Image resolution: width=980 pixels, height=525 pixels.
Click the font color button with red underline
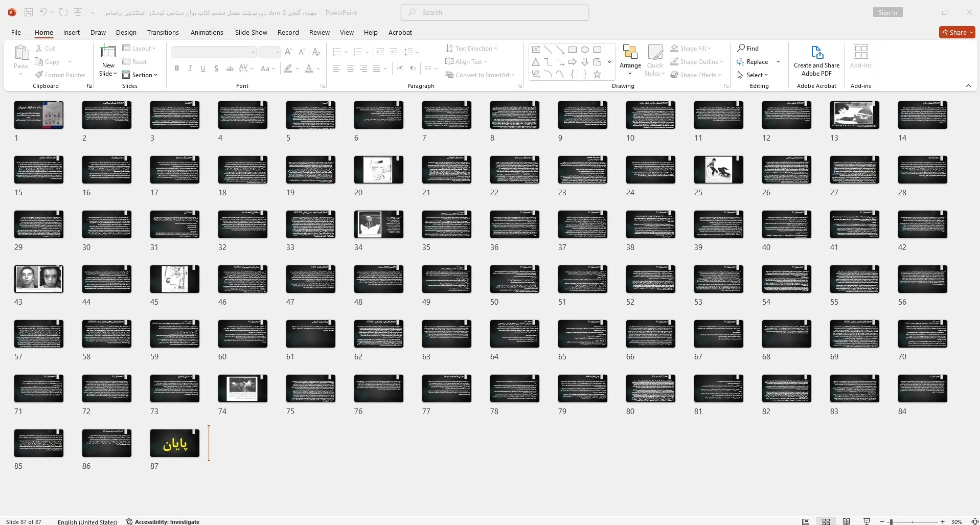point(309,69)
